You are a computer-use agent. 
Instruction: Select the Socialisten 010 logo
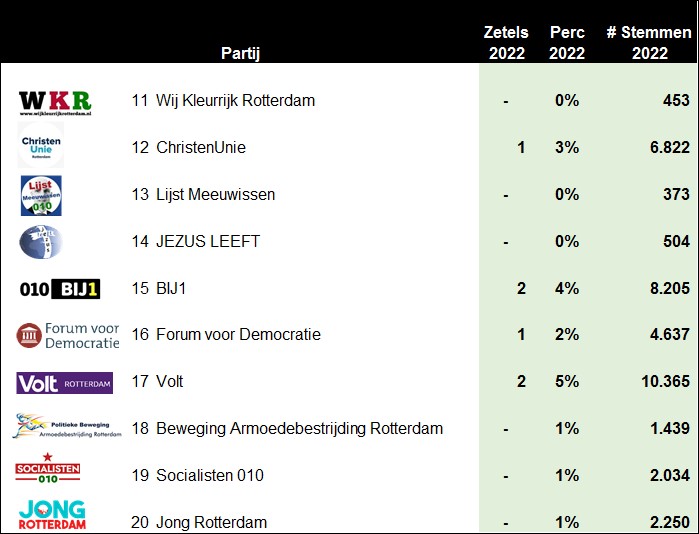[x=48, y=468]
